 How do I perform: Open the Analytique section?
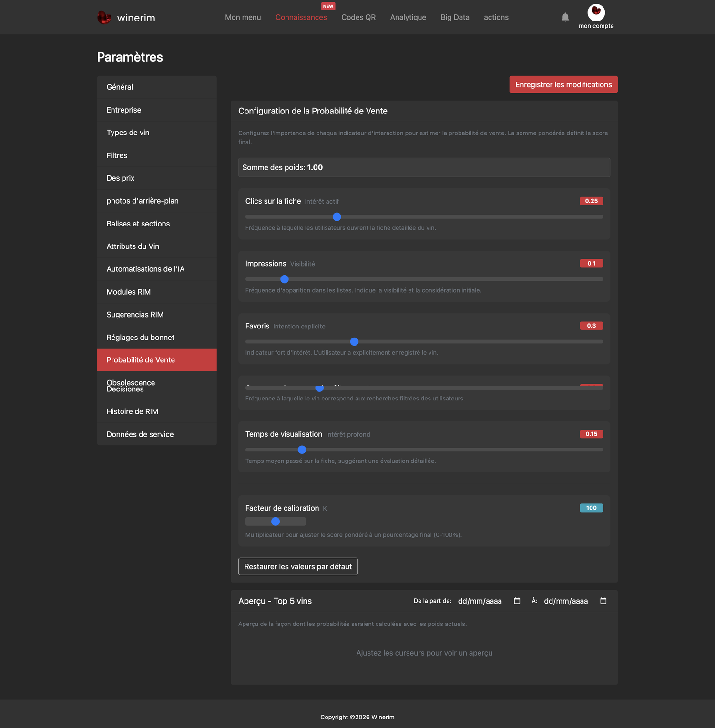tap(408, 17)
